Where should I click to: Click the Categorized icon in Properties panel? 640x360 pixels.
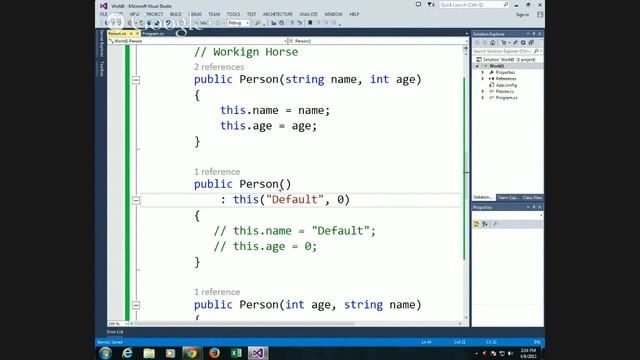(x=476, y=224)
